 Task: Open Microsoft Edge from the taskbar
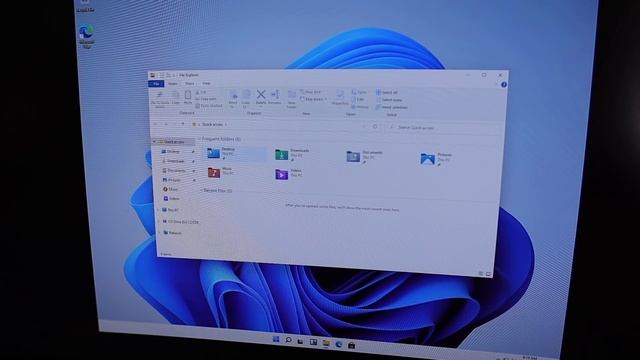pos(338,344)
